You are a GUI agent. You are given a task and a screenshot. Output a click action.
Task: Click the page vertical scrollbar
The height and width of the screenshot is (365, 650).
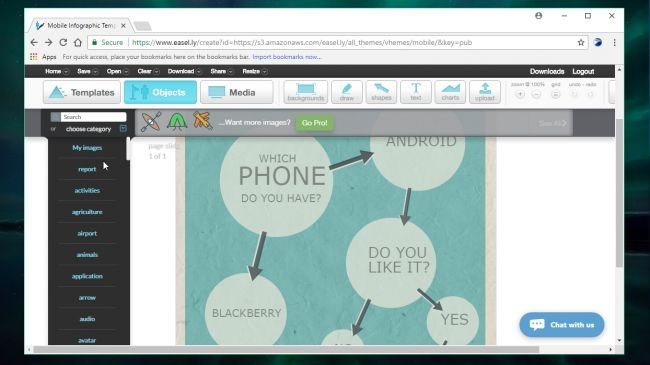[619, 193]
